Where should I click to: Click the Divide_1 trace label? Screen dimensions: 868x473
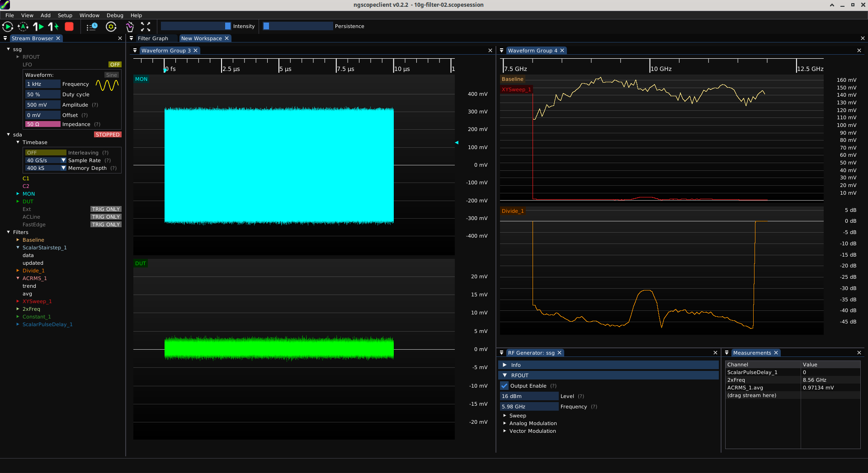pyautogui.click(x=513, y=211)
